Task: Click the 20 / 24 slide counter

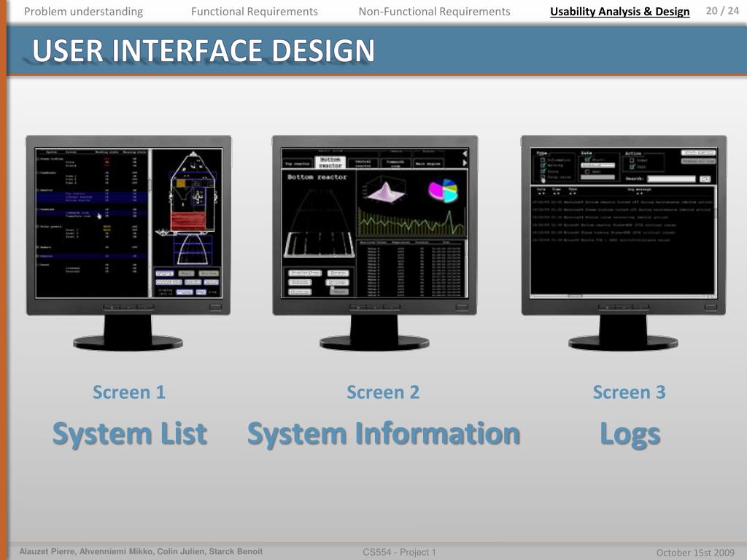Action: 722,11
